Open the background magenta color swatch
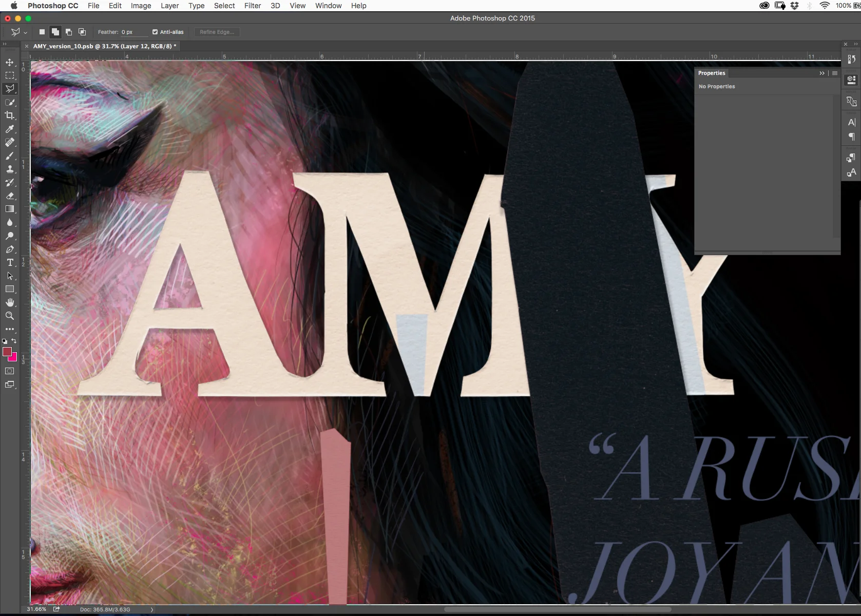The height and width of the screenshot is (616, 861). click(14, 358)
